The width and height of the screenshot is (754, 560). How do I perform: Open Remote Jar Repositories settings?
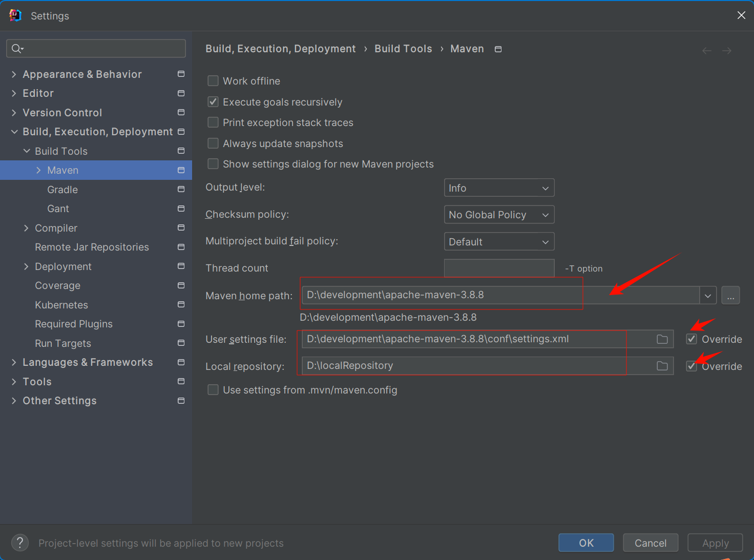click(x=92, y=247)
